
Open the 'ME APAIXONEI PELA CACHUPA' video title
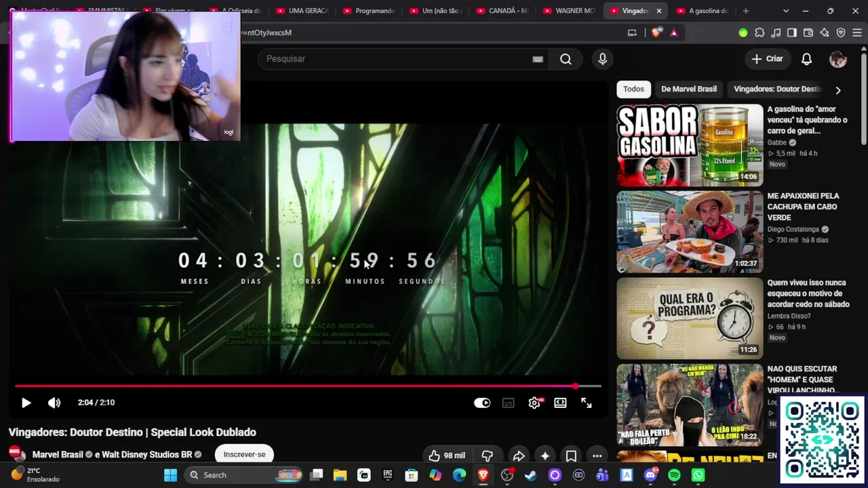pyautogui.click(x=803, y=207)
